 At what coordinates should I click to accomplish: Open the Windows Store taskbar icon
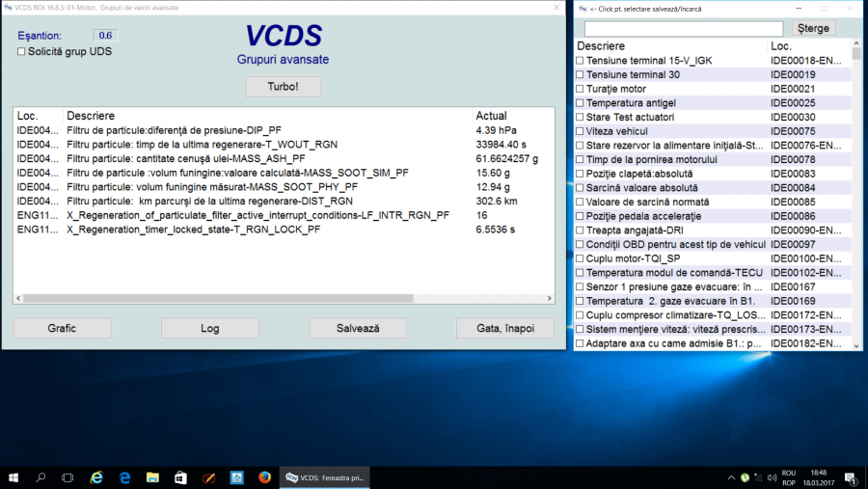point(180,477)
